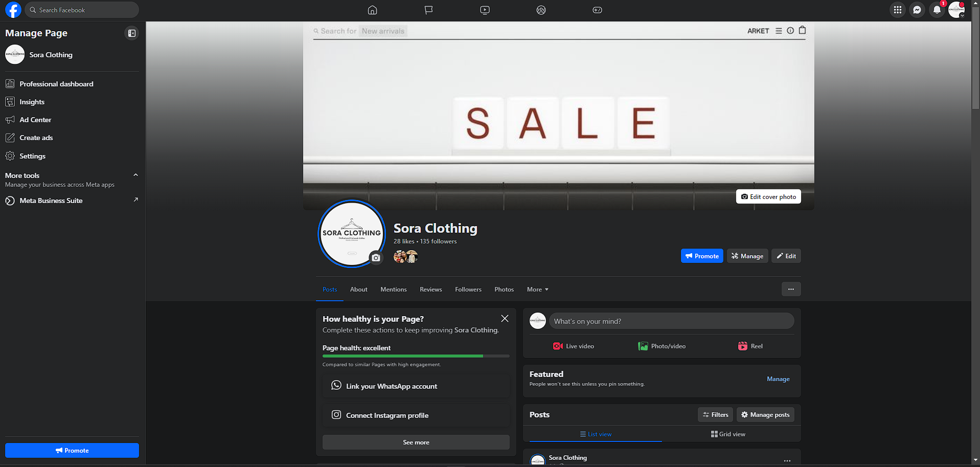Viewport: 980px width, 467px height.
Task: Click the Manage button on page header
Action: [x=747, y=256]
